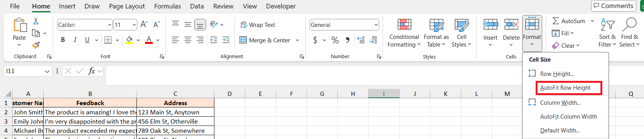This screenshot has height=139, width=644.
Task: Center text horizontally
Action: (x=188, y=40)
